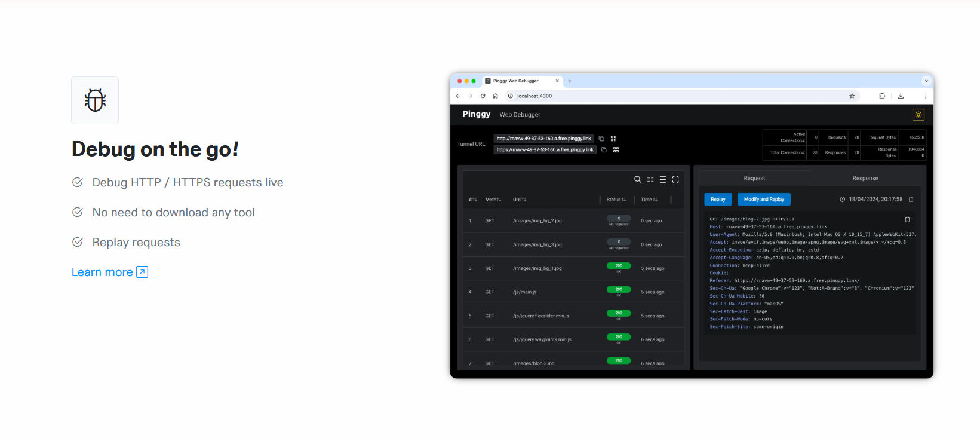980x441 pixels.
Task: Click the GET /images/blog-2.jpg HTTP/1.1 line
Action: (x=752, y=219)
